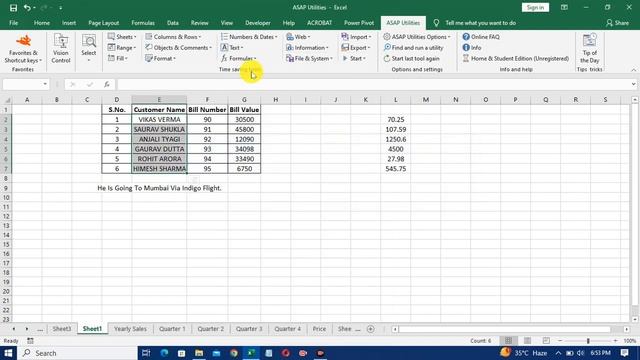640x360 pixels.
Task: Open the File & System menu
Action: click(x=309, y=58)
